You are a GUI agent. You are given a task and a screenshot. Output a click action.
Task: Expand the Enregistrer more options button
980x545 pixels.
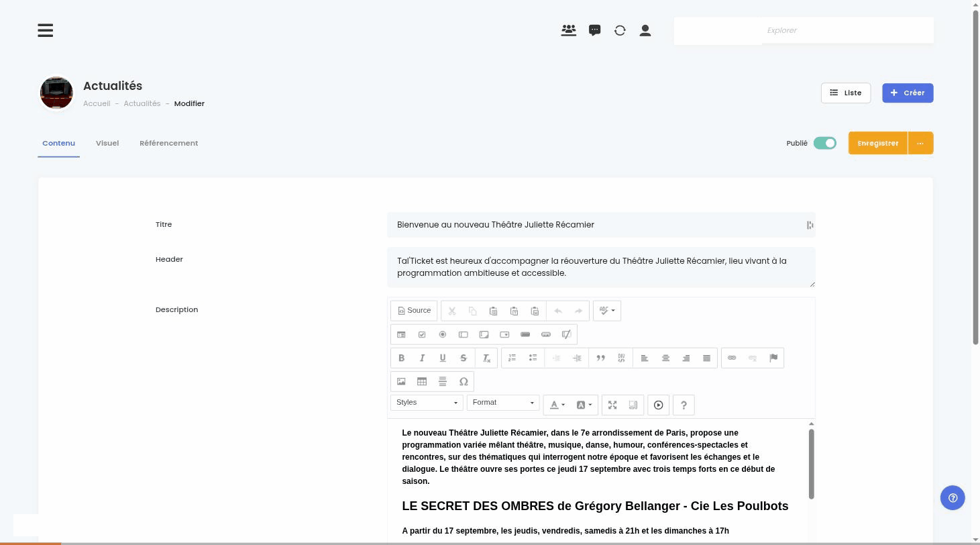[920, 143]
